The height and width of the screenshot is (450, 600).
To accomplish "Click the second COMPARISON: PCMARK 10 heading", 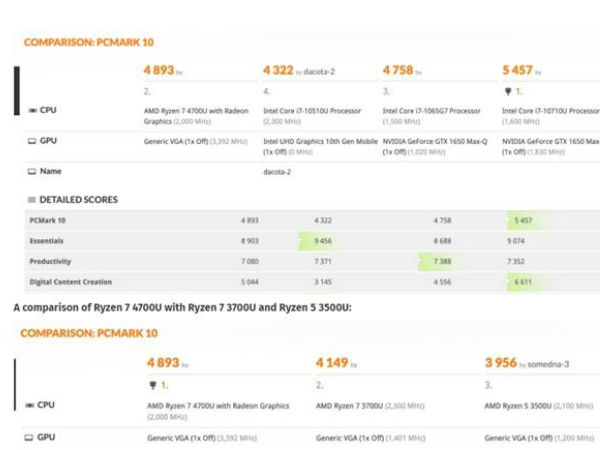I will click(x=89, y=333).
